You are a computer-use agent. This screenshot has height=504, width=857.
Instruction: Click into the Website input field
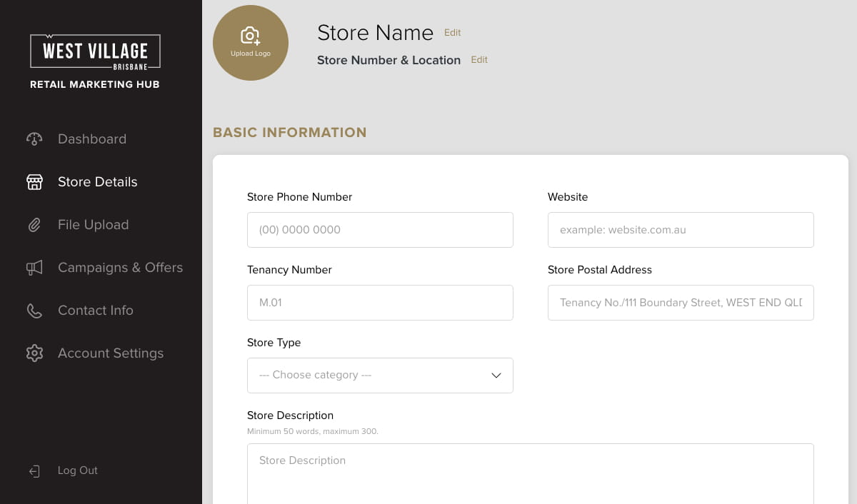tap(681, 230)
